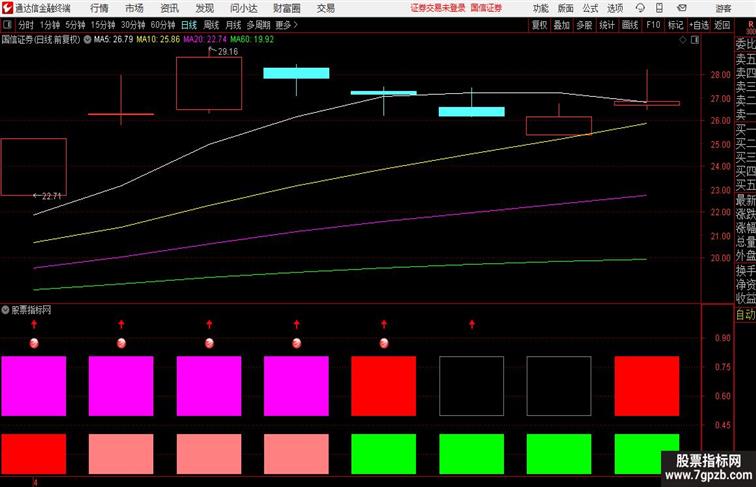756x487 pixels.
Task: Open the 发现 menu
Action: tap(204, 8)
